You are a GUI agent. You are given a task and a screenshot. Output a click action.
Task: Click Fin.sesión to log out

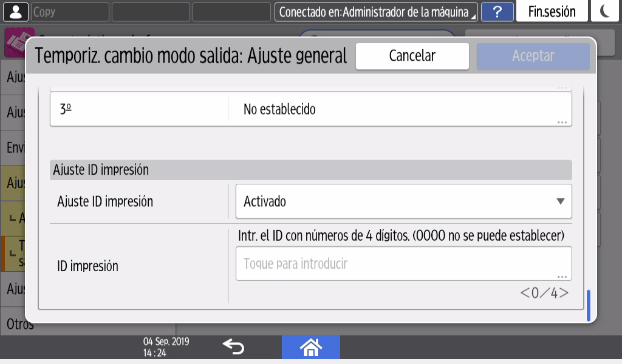point(552,12)
